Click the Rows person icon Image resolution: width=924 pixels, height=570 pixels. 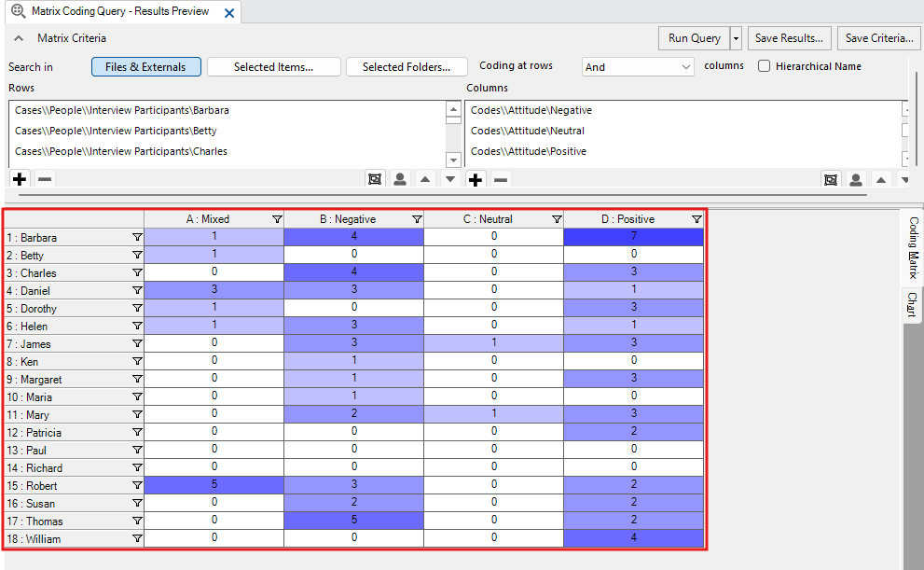[400, 178]
